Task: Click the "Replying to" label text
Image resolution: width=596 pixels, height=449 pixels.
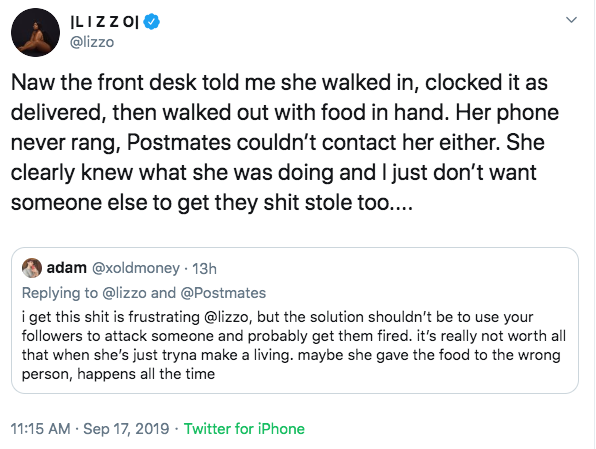Action: 60,293
